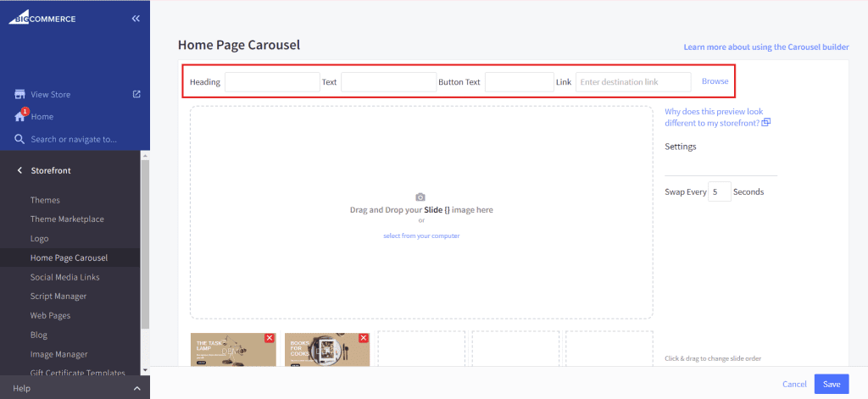The image size is (868, 399).
Task: Click the Swap Every seconds field
Action: click(x=720, y=192)
